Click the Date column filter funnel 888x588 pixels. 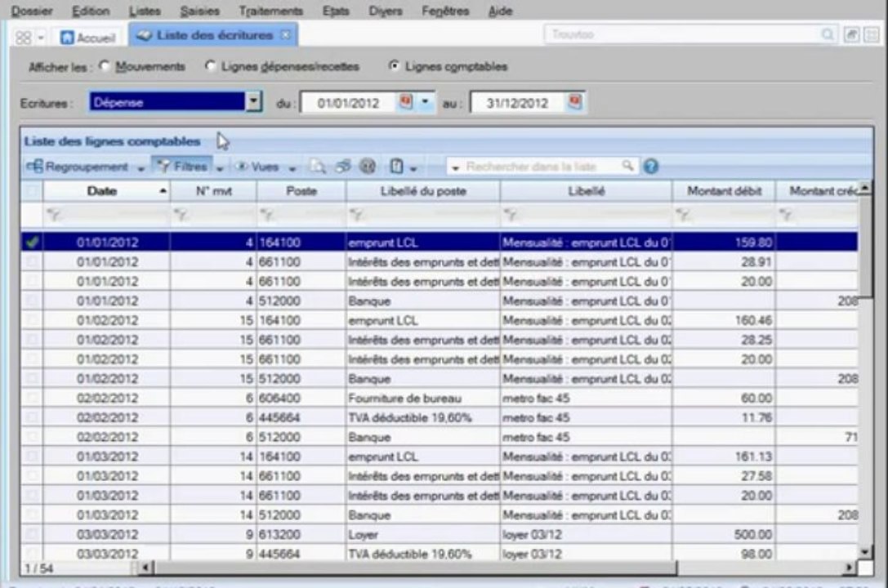pyautogui.click(x=54, y=215)
